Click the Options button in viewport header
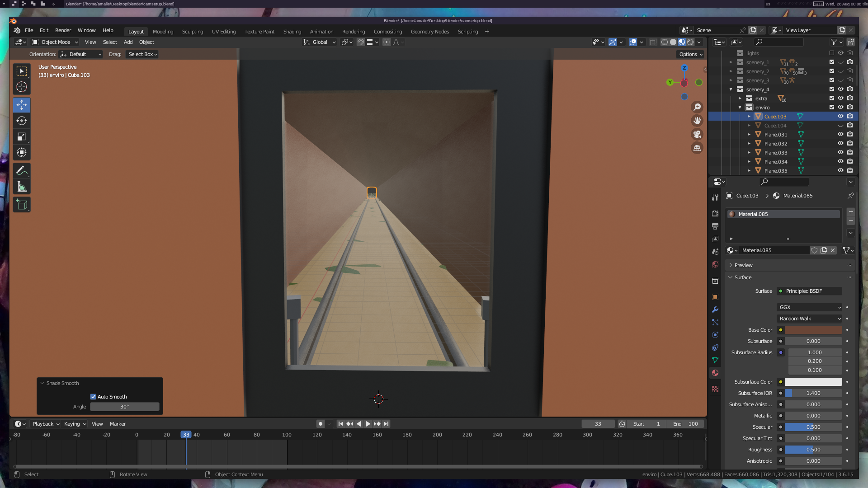 coord(690,54)
